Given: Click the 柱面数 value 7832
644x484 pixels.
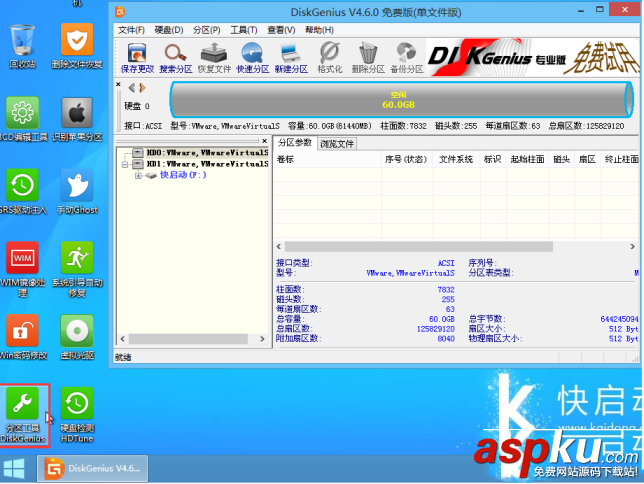Looking at the screenshot, I should (x=446, y=290).
